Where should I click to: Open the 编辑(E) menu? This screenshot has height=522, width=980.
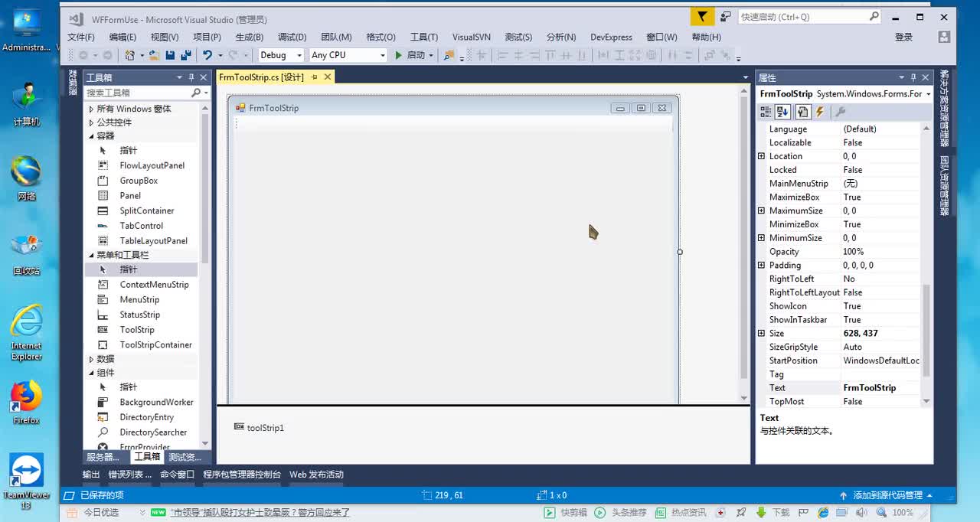pos(122,37)
